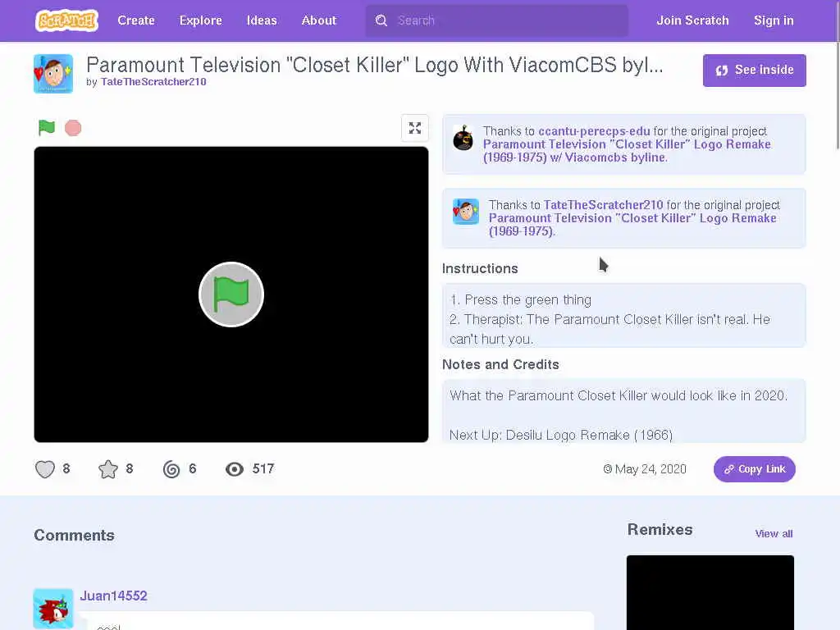Stop project with red stop icon
The image size is (840, 630).
coord(73,128)
